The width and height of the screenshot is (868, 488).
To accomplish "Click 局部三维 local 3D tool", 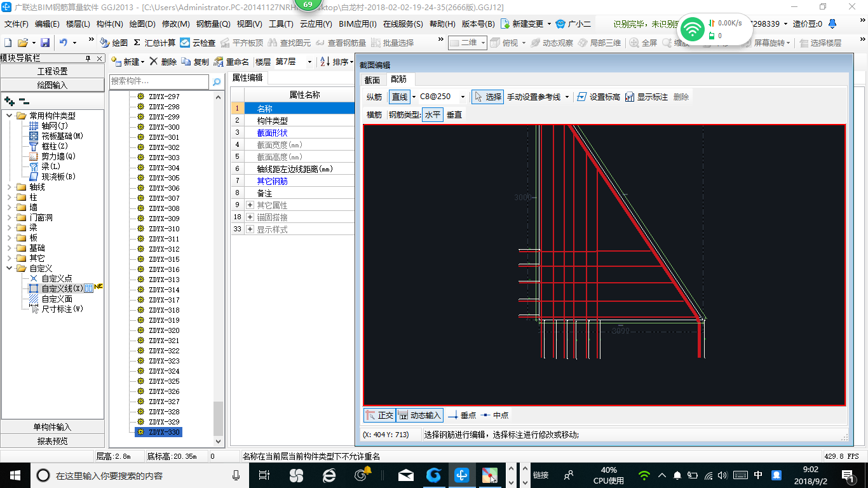I will (x=600, y=43).
